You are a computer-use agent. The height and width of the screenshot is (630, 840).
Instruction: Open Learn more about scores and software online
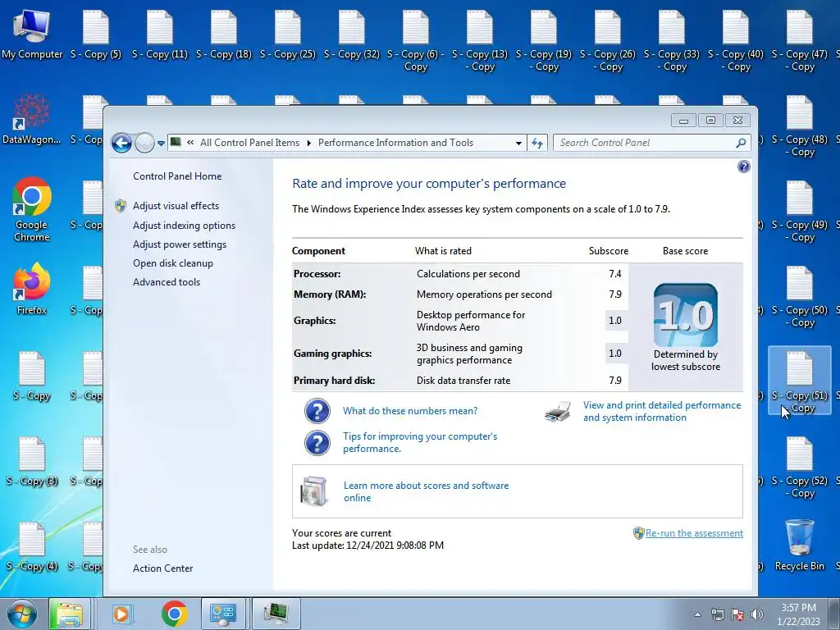coord(426,491)
